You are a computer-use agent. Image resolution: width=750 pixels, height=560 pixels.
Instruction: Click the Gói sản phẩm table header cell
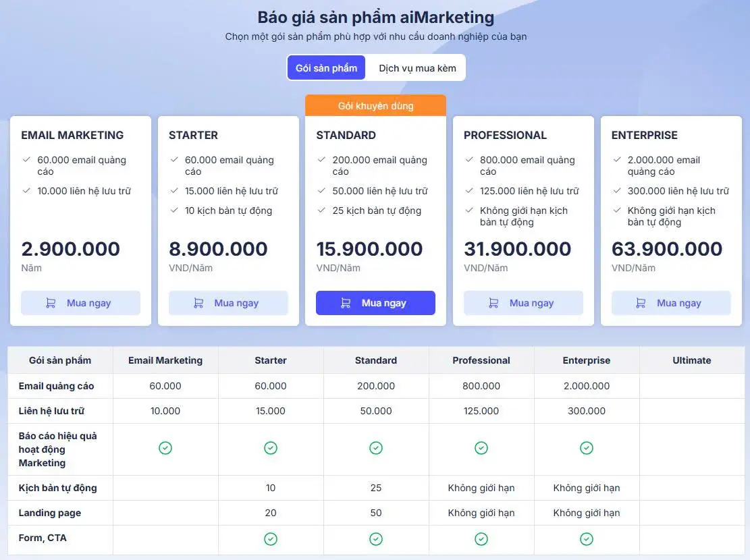point(60,360)
